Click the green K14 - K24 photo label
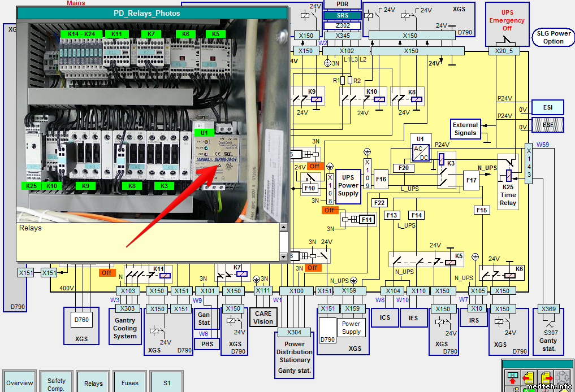This screenshot has width=575, height=392. coord(81,34)
